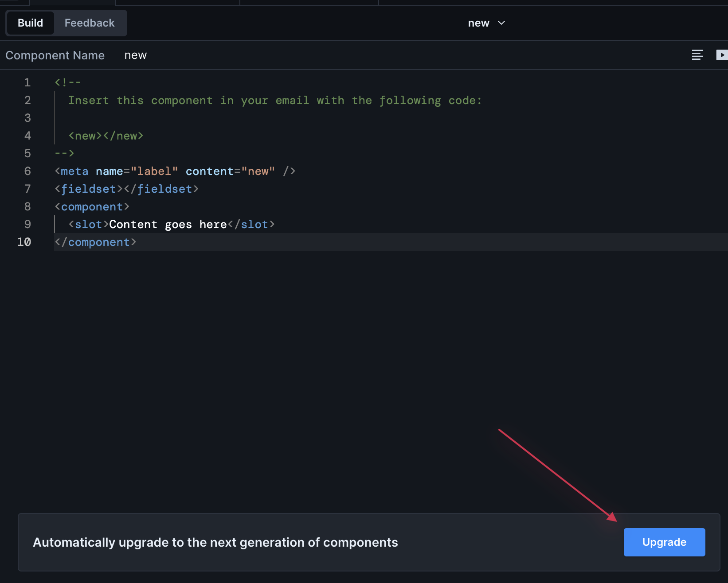
Task: Switch to the Feedback tab
Action: [x=90, y=23]
